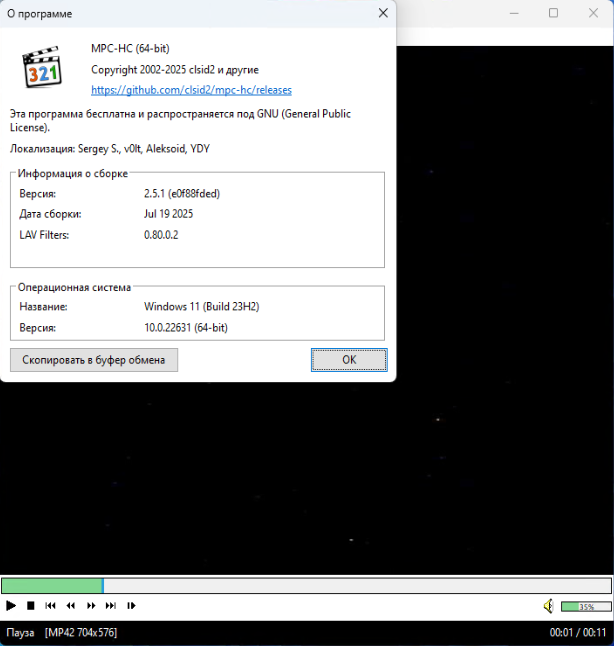
Task: Click the О программе dialog title
Action: pyautogui.click(x=40, y=14)
